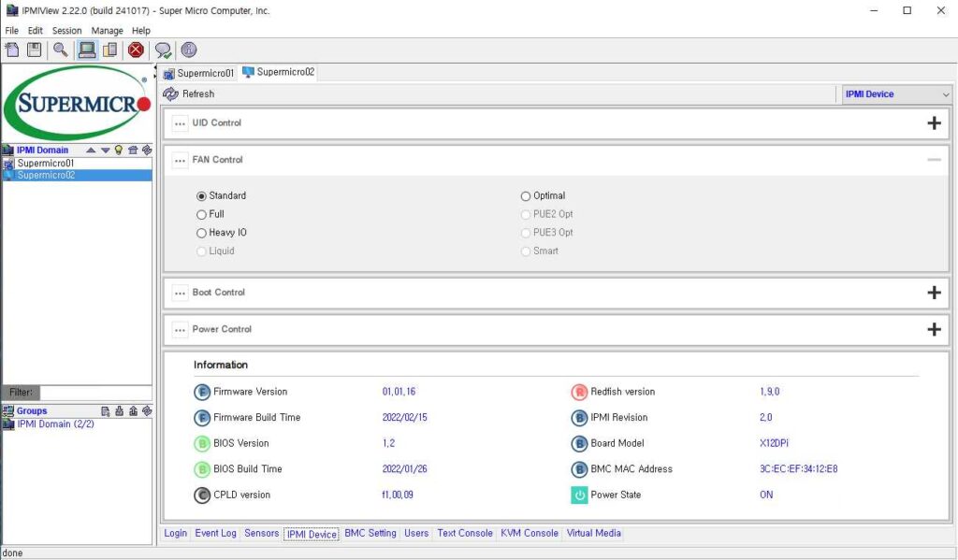Click the Refresh arrows icon above UID Control
958x560 pixels.
pos(170,94)
